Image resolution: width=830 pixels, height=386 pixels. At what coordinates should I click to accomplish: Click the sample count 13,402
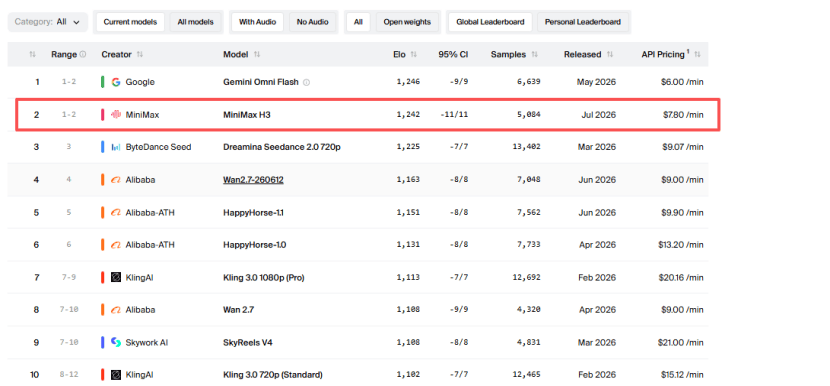click(526, 147)
